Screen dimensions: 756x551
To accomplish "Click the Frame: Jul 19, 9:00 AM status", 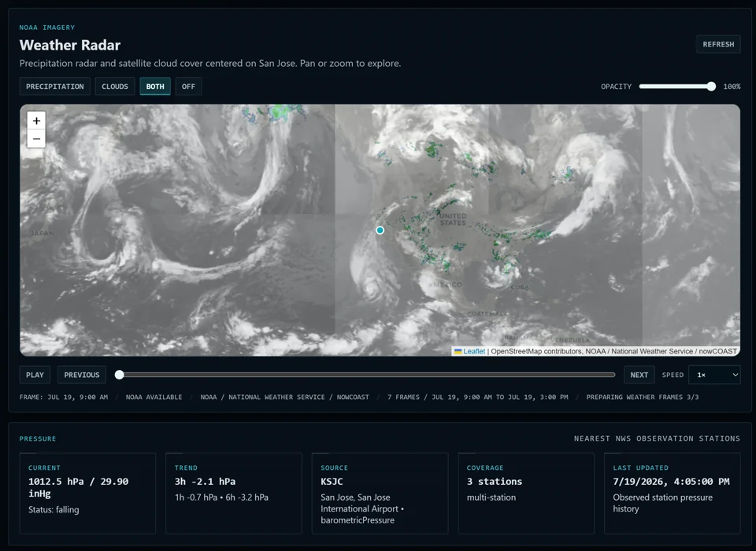I will (64, 398).
